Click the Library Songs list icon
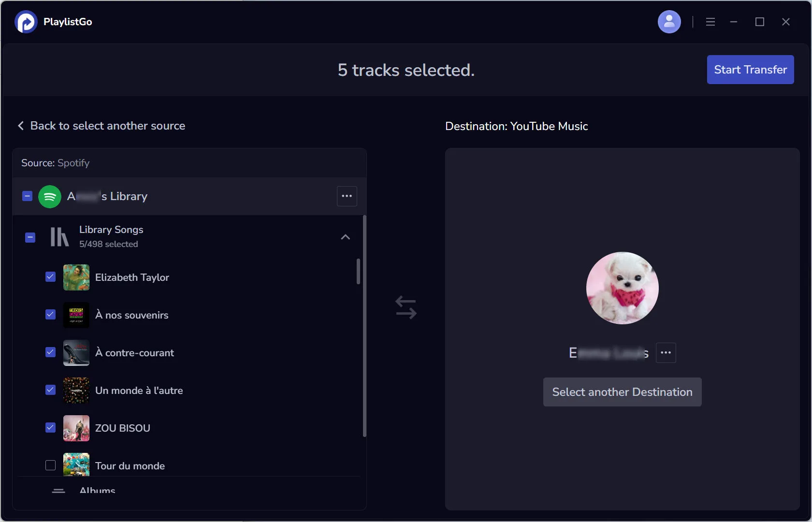Viewport: 812px width, 522px height. click(x=58, y=237)
